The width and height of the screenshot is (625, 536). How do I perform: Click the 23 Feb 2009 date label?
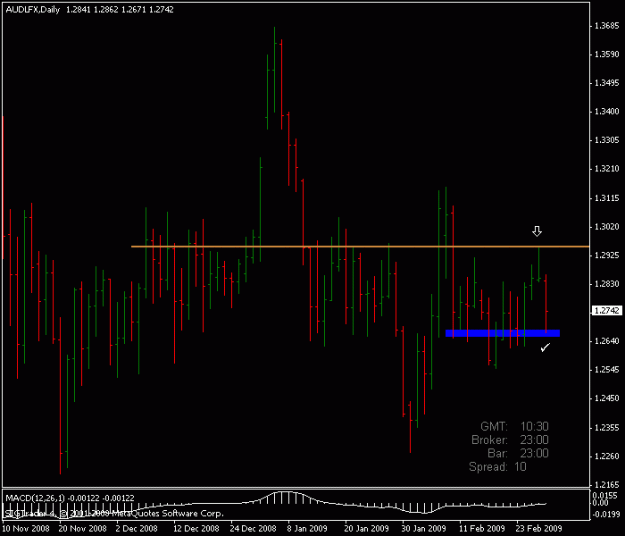(x=539, y=529)
